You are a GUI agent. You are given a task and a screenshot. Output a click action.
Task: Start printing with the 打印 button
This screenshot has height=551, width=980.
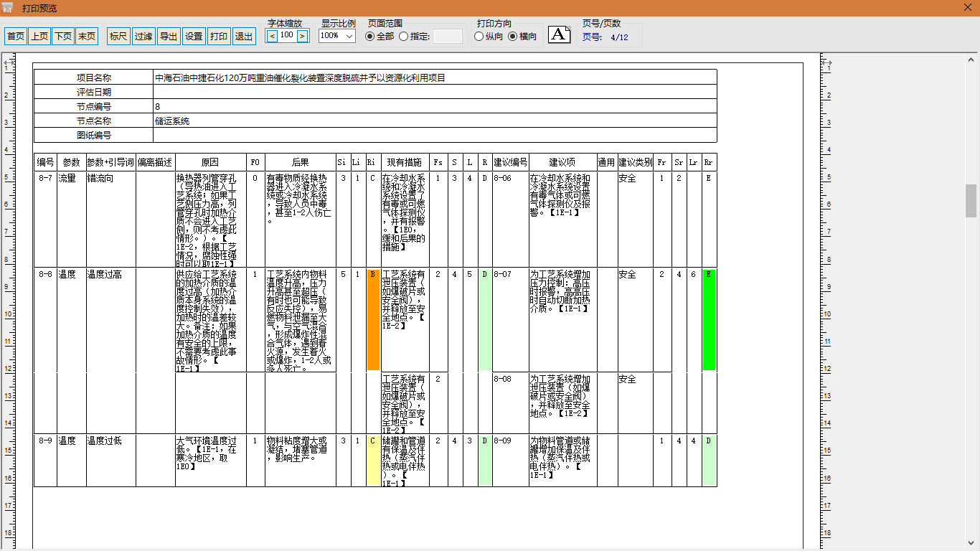coord(219,37)
